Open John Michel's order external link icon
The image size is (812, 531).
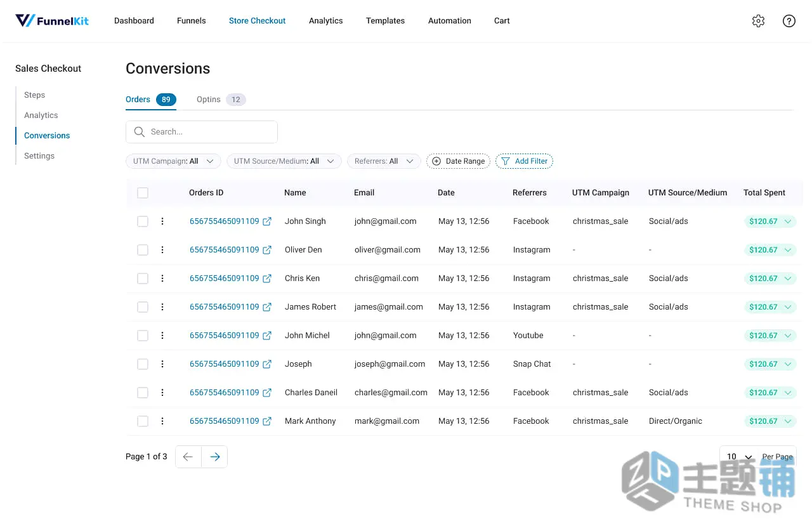coord(267,336)
